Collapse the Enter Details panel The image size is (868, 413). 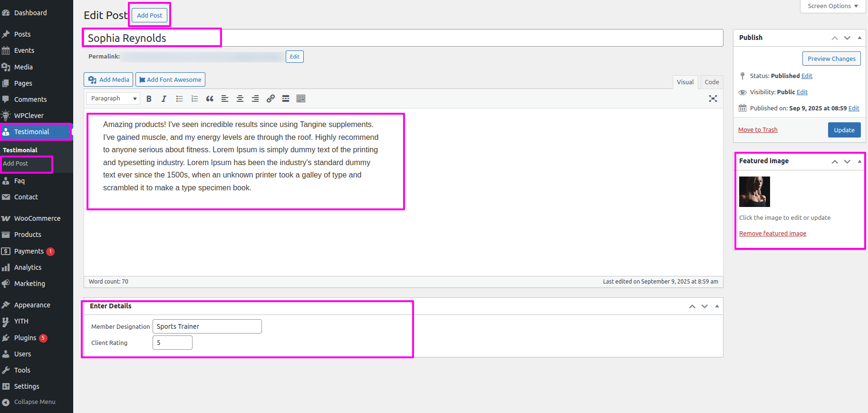pos(717,306)
